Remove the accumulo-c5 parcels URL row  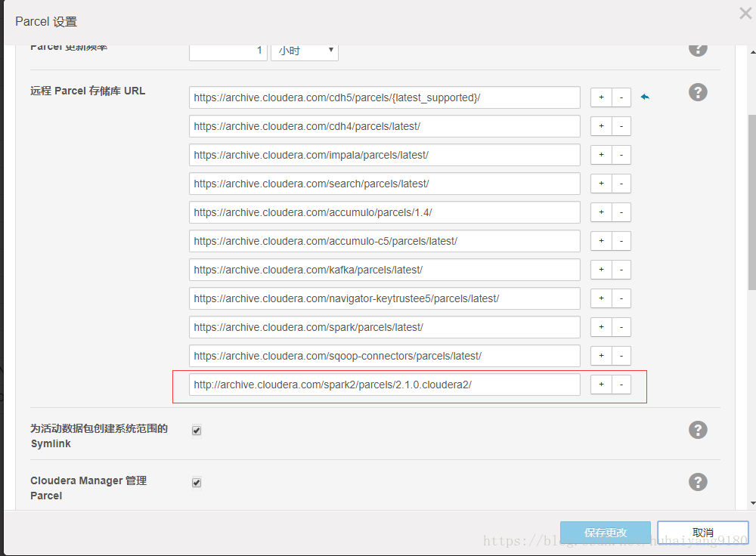[621, 241]
